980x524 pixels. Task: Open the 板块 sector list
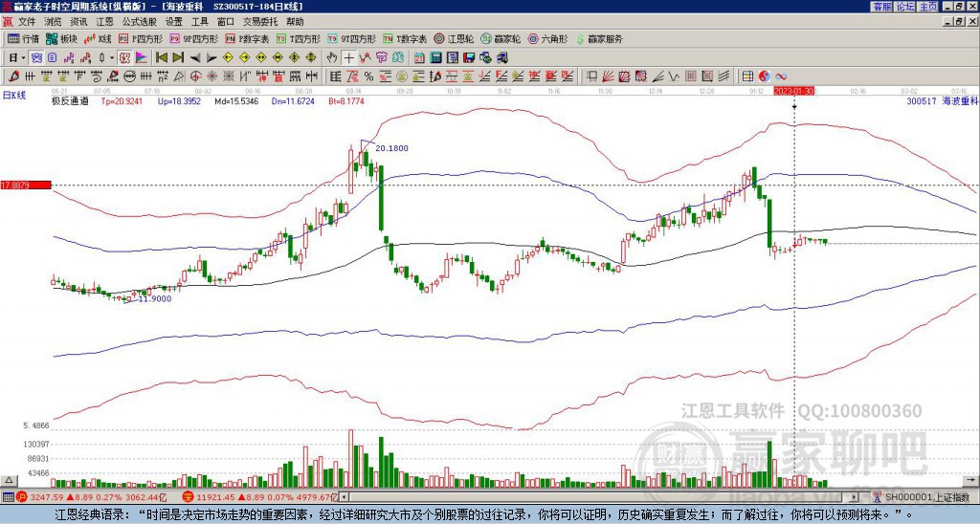coord(62,39)
